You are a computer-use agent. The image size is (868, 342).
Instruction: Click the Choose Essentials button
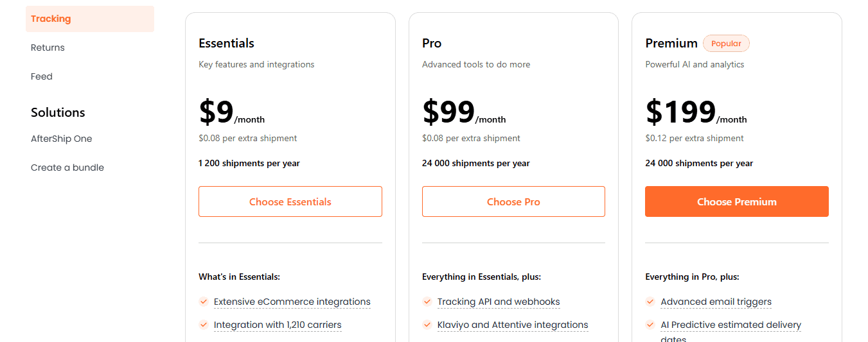click(290, 201)
